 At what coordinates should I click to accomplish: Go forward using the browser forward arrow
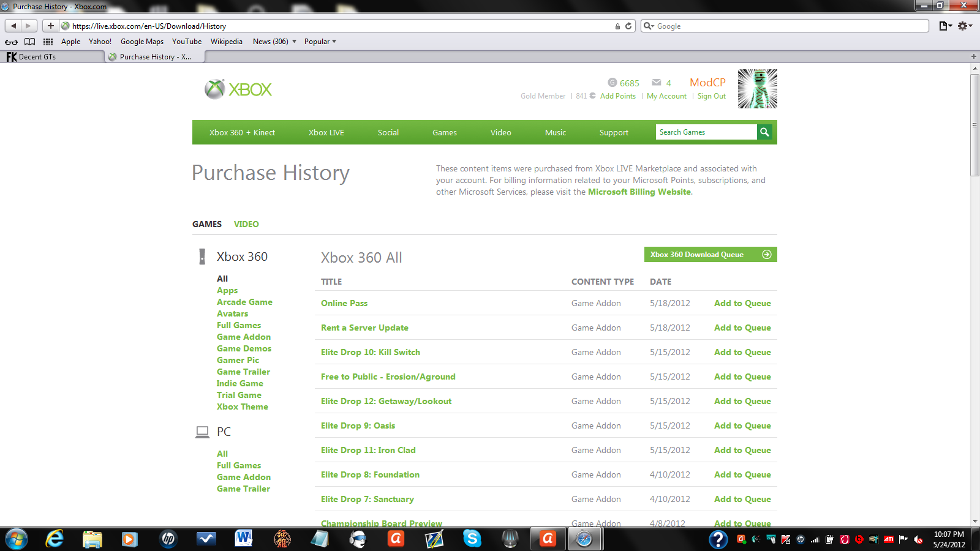29,26
